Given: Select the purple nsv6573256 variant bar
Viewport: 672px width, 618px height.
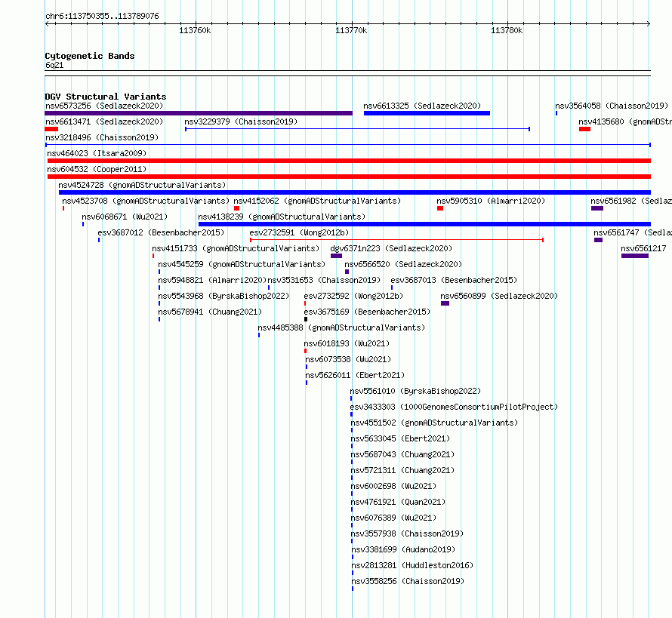Looking at the screenshot, I should point(199,113).
